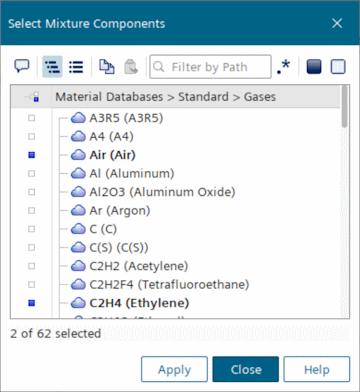Uncheck the Air (Air) checkbox
This screenshot has width=360, height=392.
point(32,155)
